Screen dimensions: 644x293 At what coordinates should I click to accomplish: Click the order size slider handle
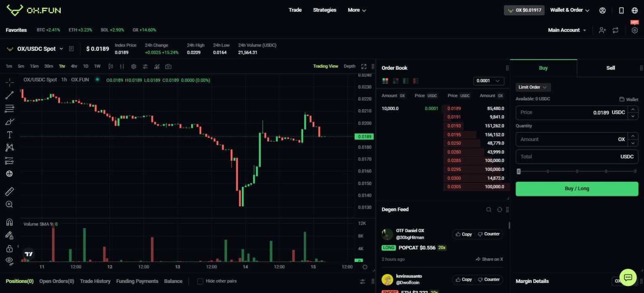coord(519,171)
